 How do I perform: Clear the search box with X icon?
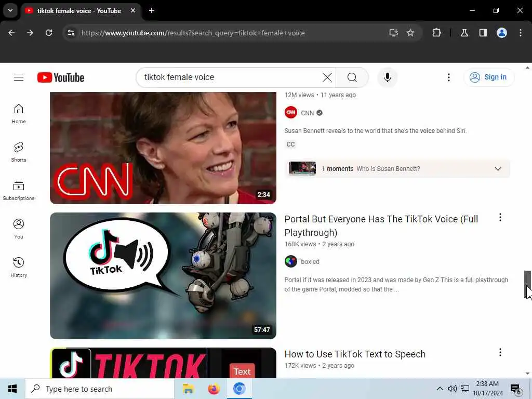click(x=327, y=77)
